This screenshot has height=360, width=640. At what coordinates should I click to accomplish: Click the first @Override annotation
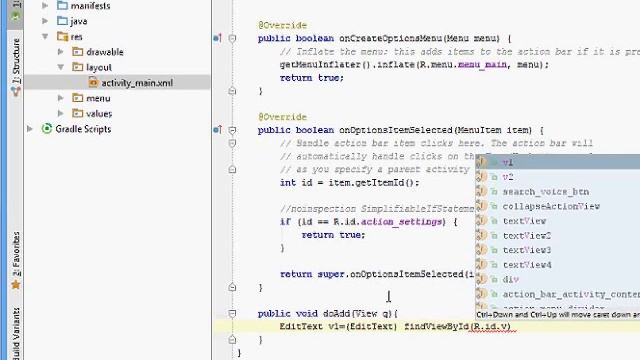[x=282, y=25]
